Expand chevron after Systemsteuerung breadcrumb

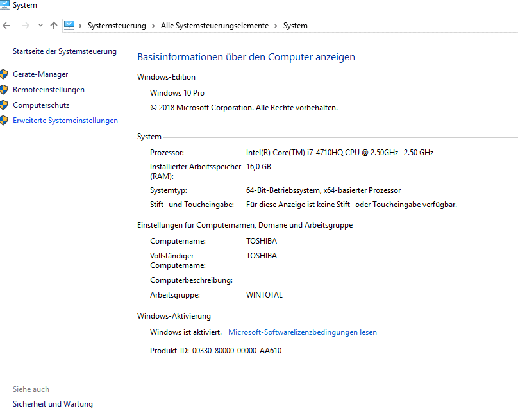153,26
